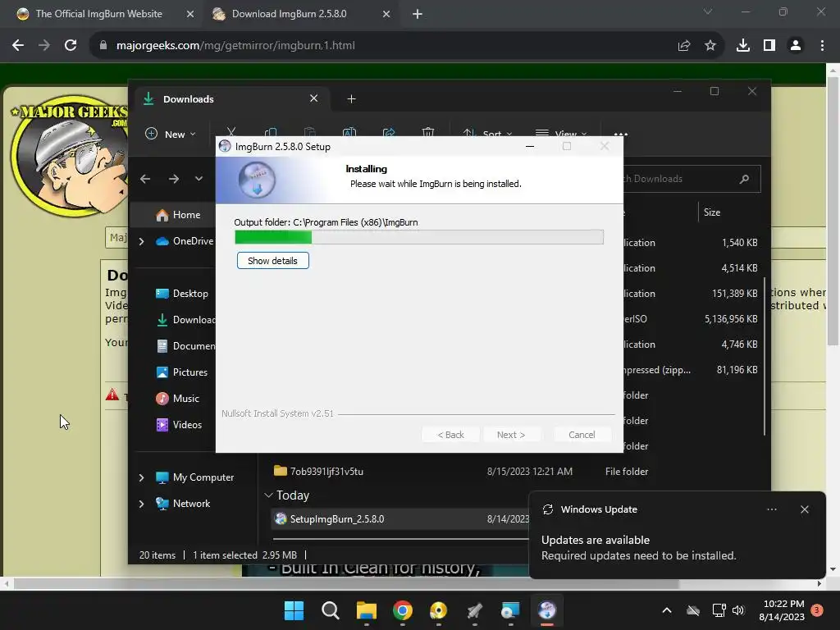Go back in Chrome browser
840x630 pixels.
[x=18, y=46]
